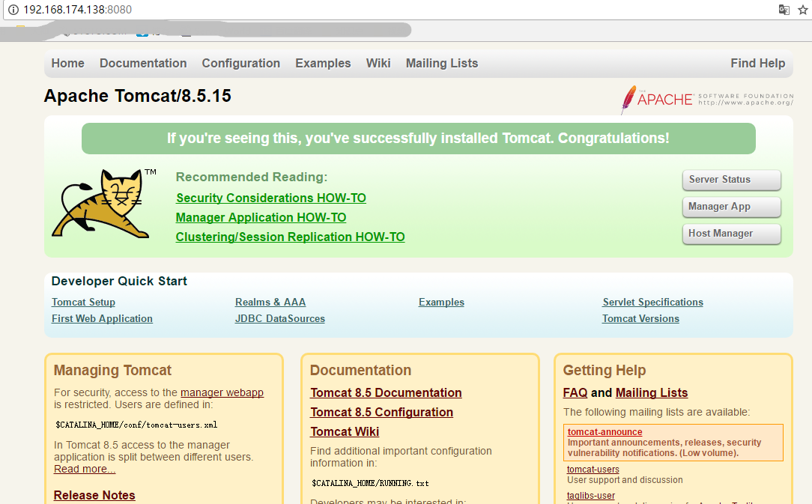Screen dimensions: 812x504
Task: Open the JDBC DataSources link
Action: pos(279,318)
